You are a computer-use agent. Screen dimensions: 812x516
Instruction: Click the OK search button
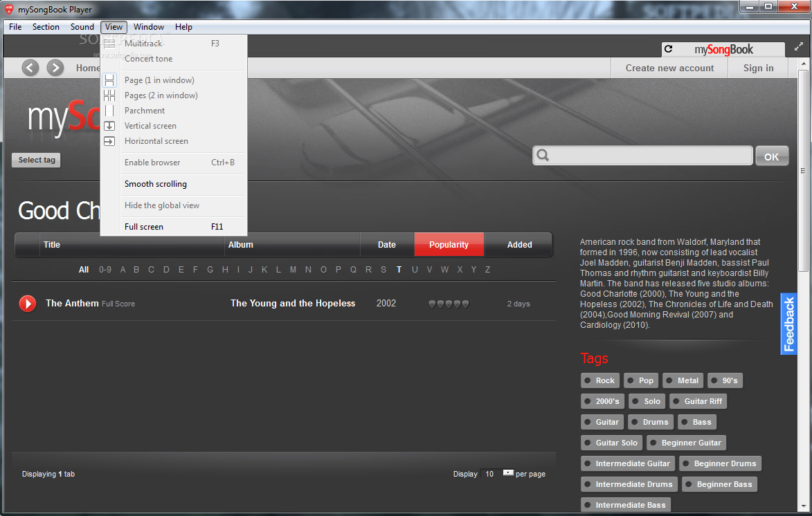click(x=772, y=156)
